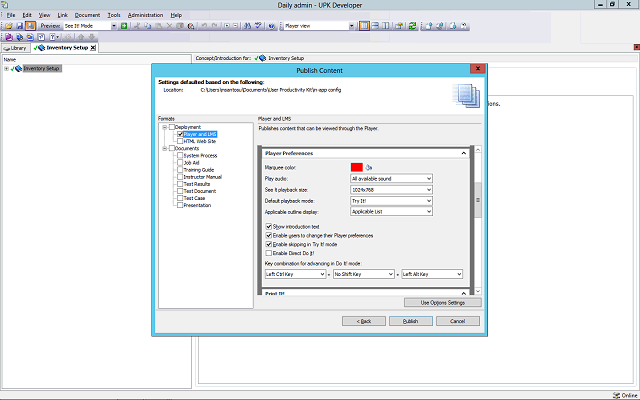Click the red Marquee color swatch
640x400 pixels.
point(357,167)
